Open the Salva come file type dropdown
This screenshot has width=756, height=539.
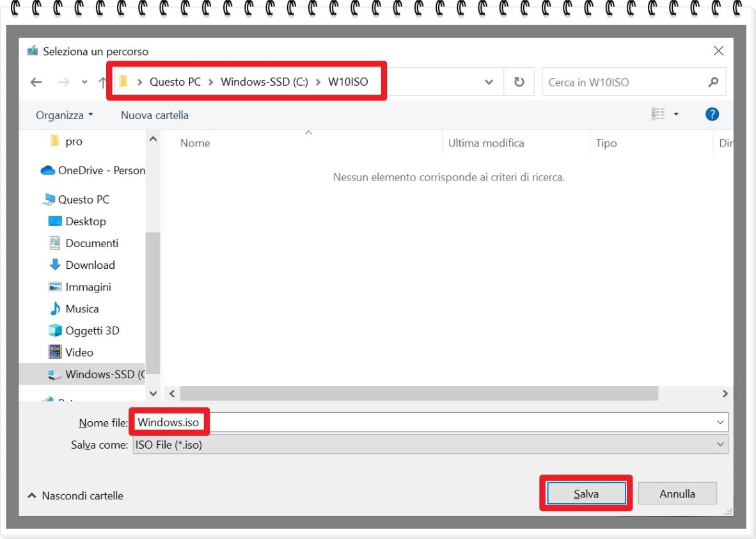pyautogui.click(x=721, y=444)
